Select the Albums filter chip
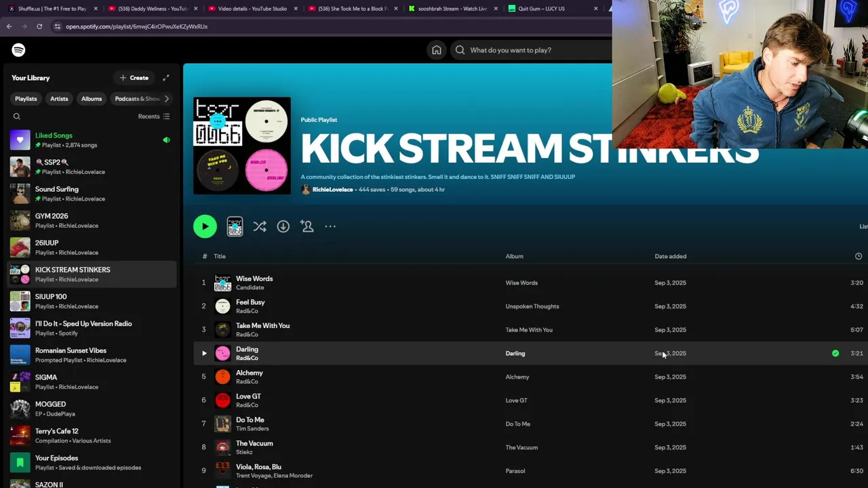Screen dimensions: 868x488 [92, 99]
